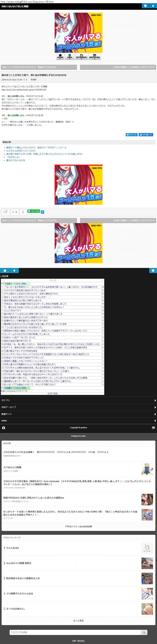Click the comment bubble icon beside date

pyautogui.click(x=24, y=80)
